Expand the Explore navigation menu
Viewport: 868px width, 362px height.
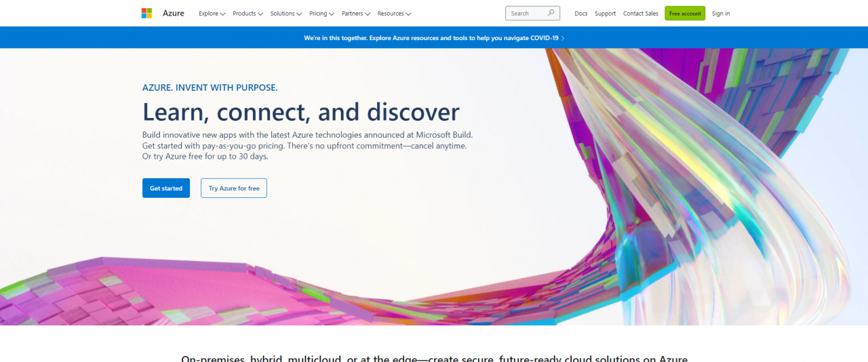tap(212, 14)
